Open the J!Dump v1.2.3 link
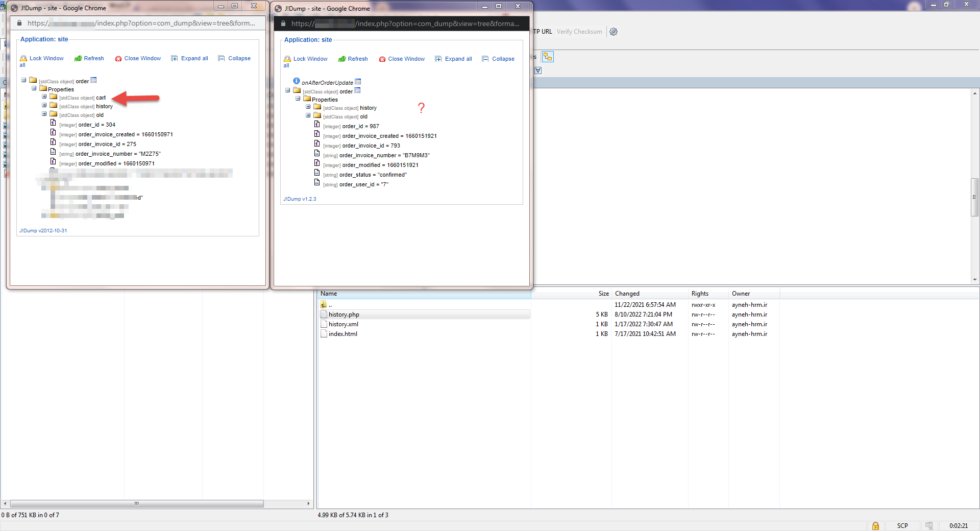 coord(300,199)
